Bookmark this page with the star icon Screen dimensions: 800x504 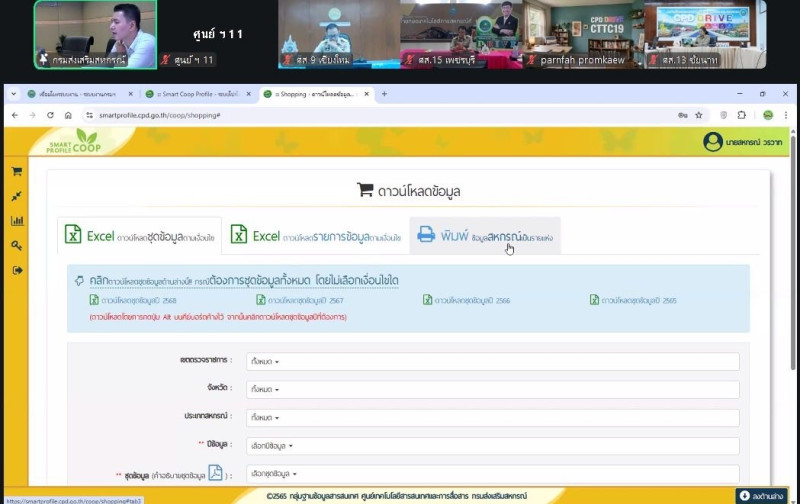(x=698, y=115)
